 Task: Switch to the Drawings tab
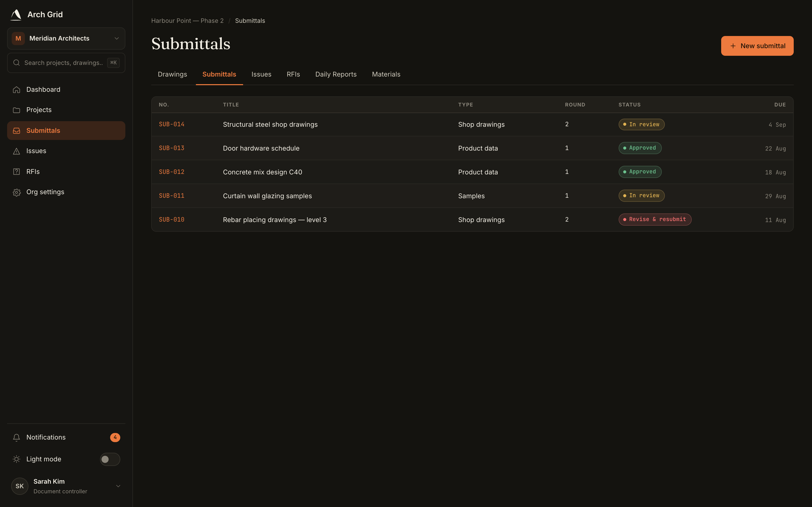[x=173, y=75]
